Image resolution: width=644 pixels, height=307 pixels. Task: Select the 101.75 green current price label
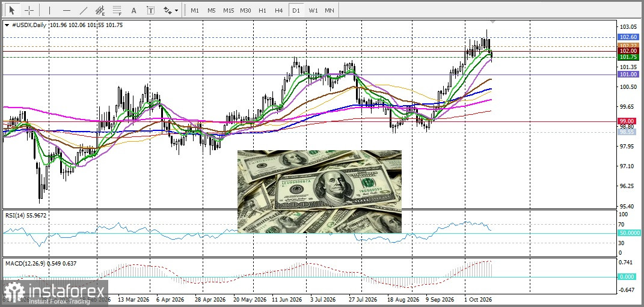point(628,57)
